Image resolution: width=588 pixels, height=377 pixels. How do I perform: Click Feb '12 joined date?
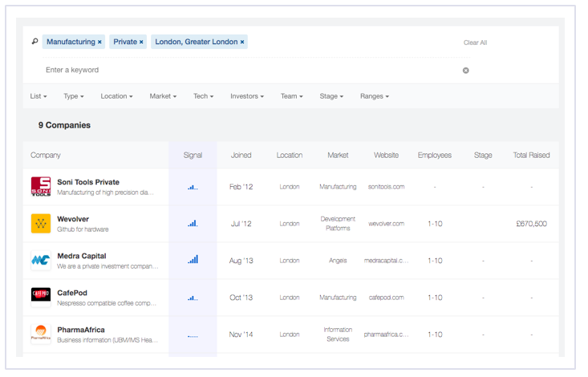coord(241,187)
